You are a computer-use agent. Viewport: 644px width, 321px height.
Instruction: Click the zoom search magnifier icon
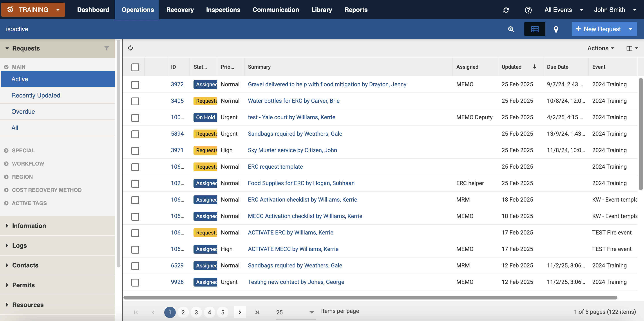(511, 29)
